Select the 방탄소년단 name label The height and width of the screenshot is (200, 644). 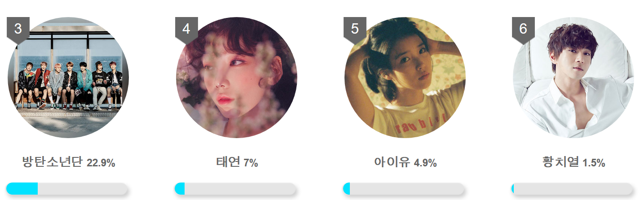point(53,162)
